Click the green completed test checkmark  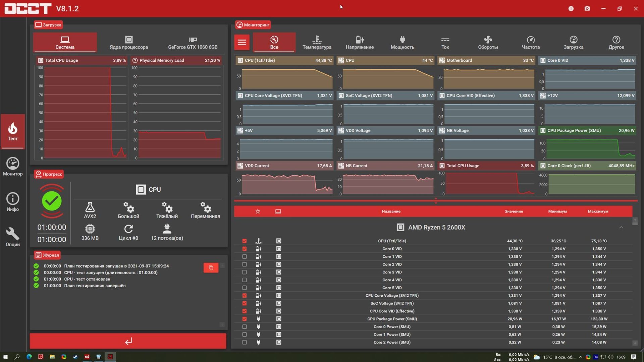(52, 201)
